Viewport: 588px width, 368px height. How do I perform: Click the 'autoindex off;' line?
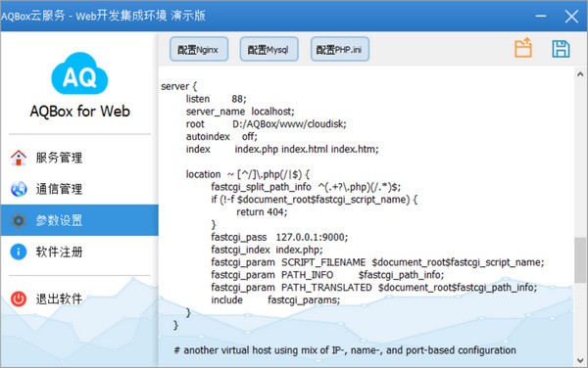[x=221, y=137]
